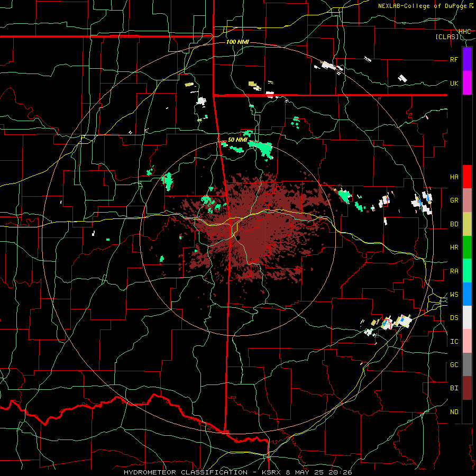Click the 'RA' legend label

454,271
